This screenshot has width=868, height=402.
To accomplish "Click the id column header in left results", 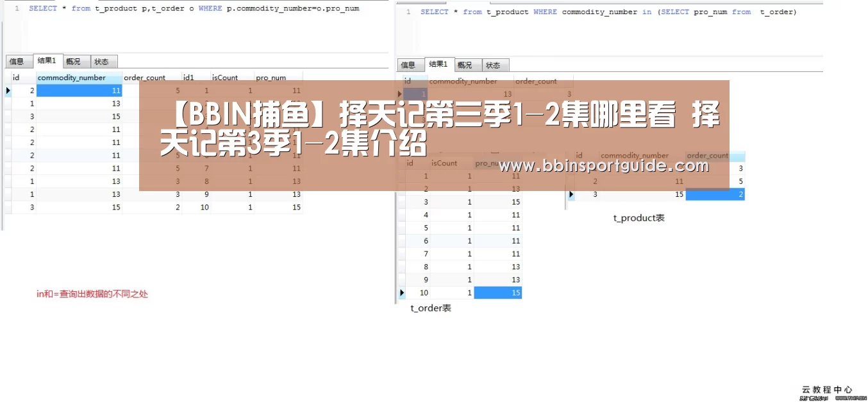I will pyautogui.click(x=24, y=78).
